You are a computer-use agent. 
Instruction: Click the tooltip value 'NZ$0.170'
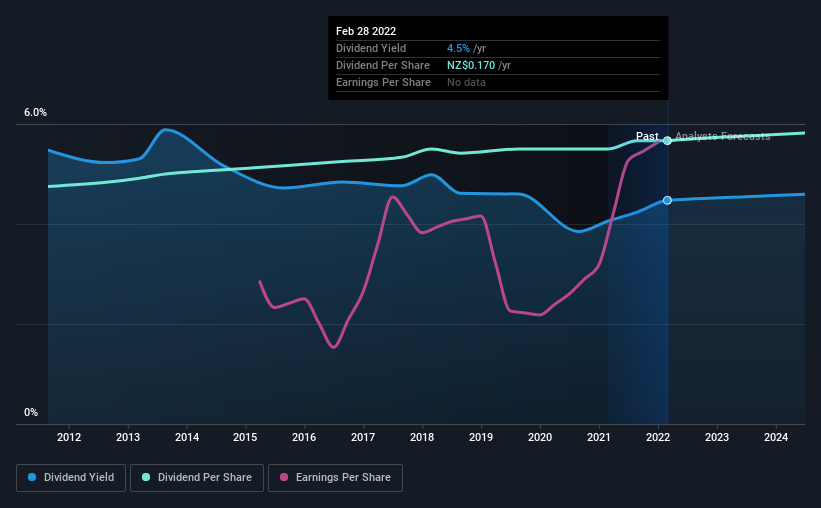[471, 65]
